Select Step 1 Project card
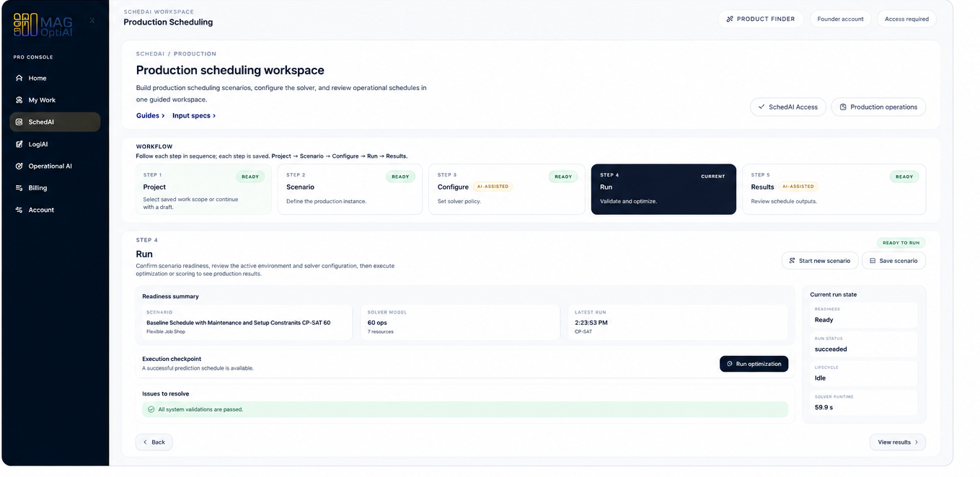Image resolution: width=980 pixels, height=477 pixels. [x=203, y=190]
